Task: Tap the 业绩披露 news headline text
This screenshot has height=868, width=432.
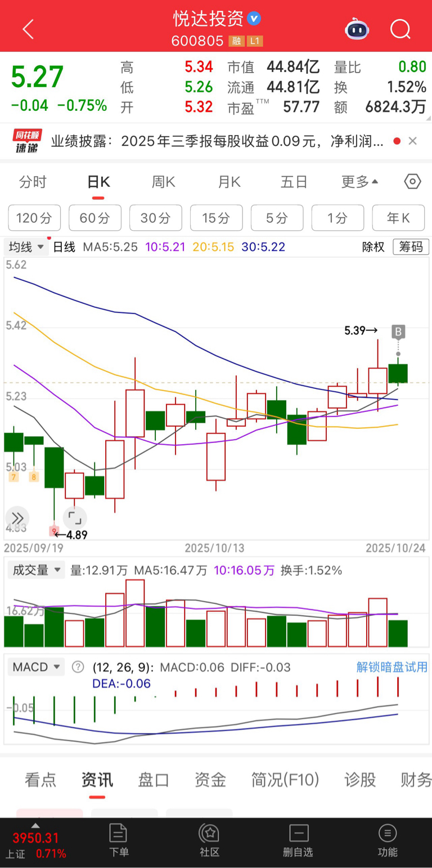Action: coord(218,141)
